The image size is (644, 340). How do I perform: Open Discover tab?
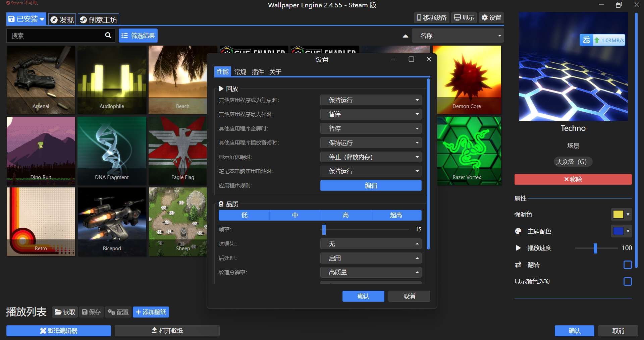pos(62,19)
